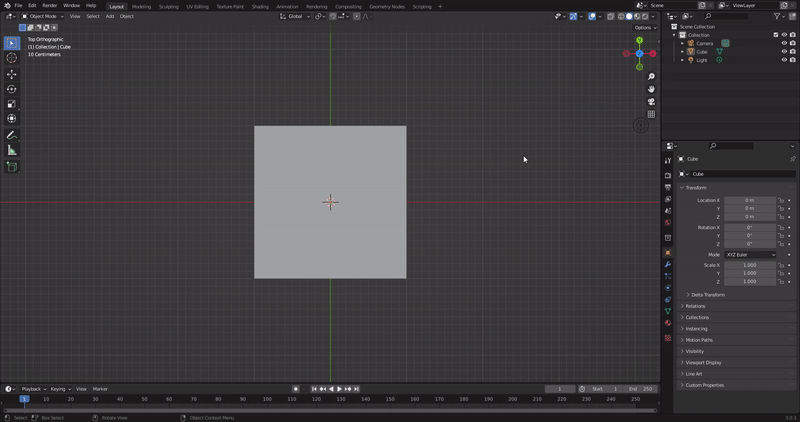Click the End frame field 250
This screenshot has height=422, width=800.
pyautogui.click(x=640, y=389)
